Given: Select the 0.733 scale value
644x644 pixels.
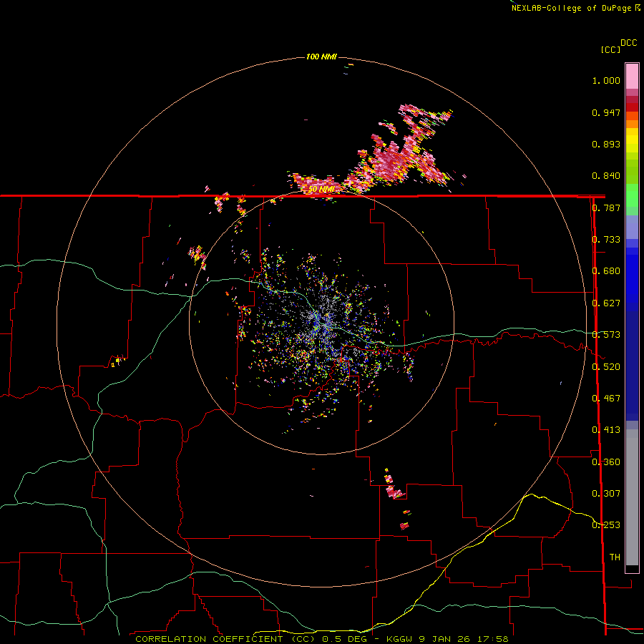Looking at the screenshot, I should [x=606, y=240].
